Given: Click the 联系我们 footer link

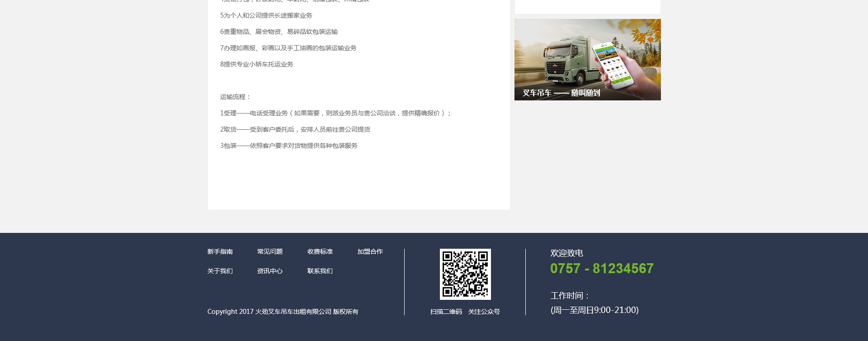Looking at the screenshot, I should coord(320,271).
